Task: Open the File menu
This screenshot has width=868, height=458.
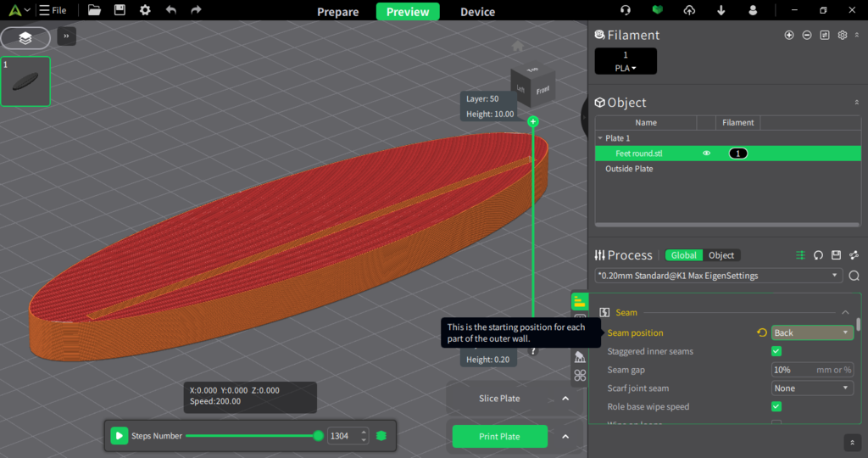Action: [x=53, y=10]
